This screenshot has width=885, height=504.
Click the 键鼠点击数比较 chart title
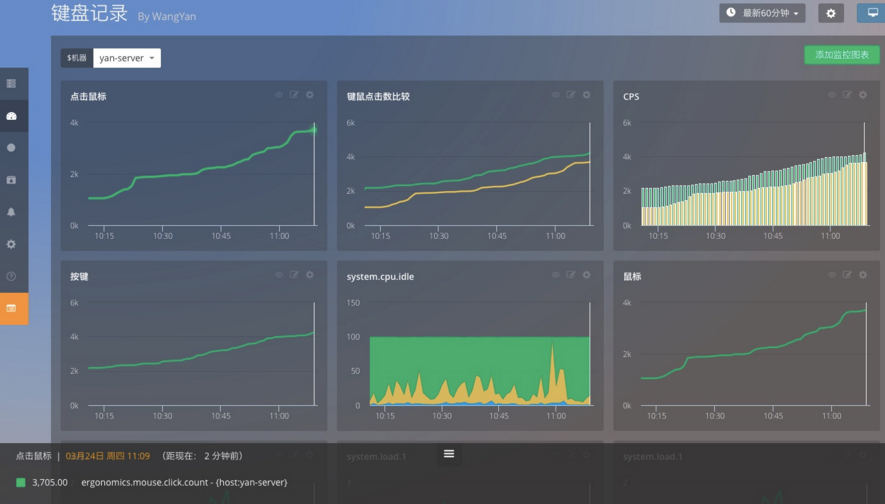(x=378, y=97)
